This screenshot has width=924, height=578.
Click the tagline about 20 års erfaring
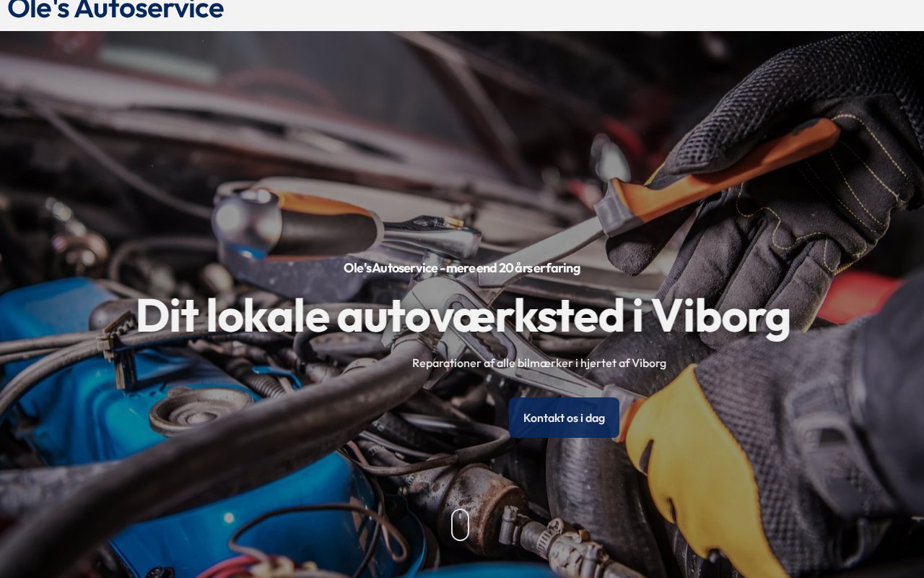(x=462, y=268)
